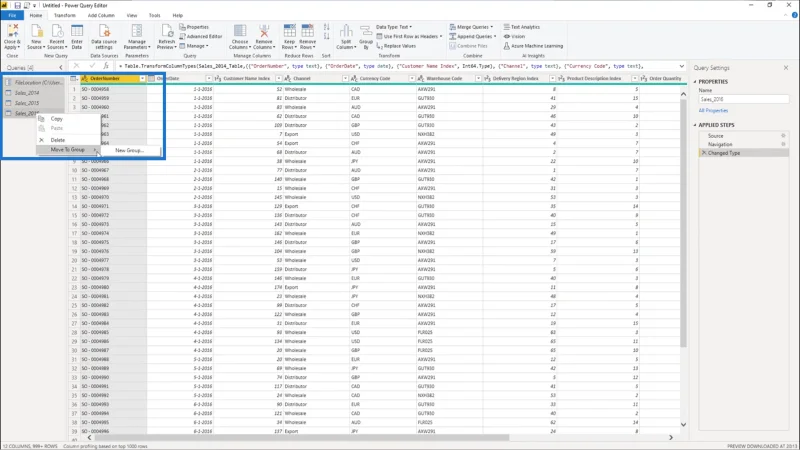Viewport: 800px width, 450px height.
Task: Click Use First Row as Headers
Action: pos(409,36)
